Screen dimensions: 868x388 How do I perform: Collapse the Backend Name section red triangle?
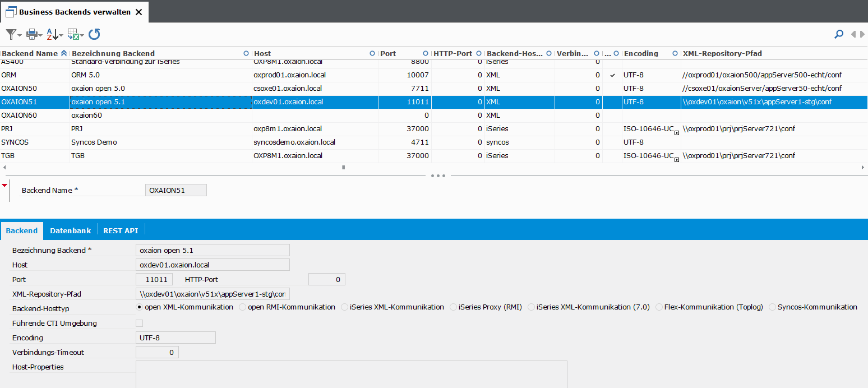click(4, 185)
